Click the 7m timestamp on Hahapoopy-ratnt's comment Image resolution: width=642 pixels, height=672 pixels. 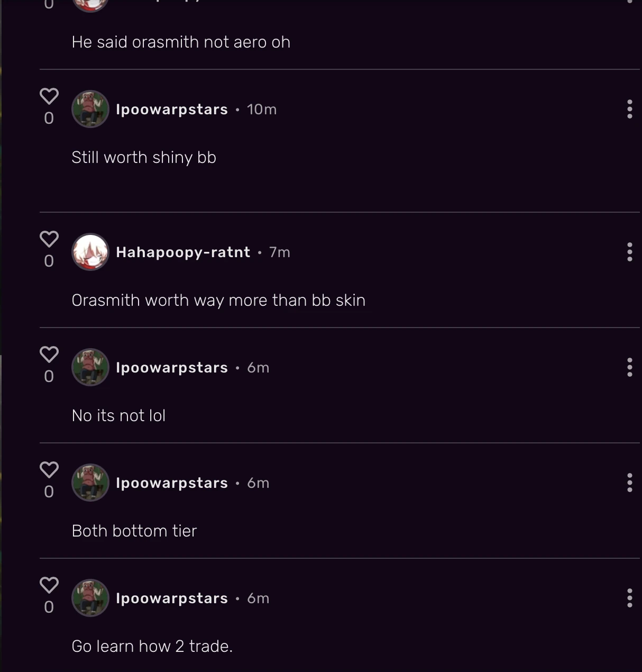click(280, 252)
